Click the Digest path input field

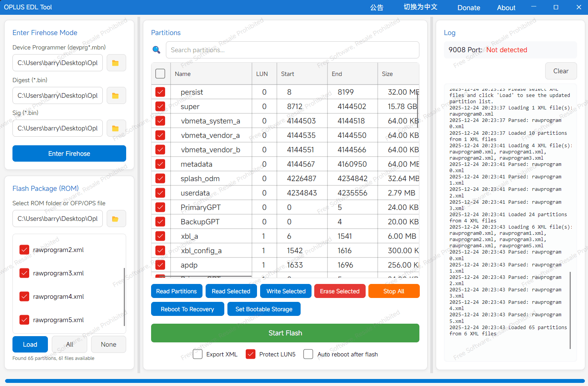pyautogui.click(x=58, y=95)
